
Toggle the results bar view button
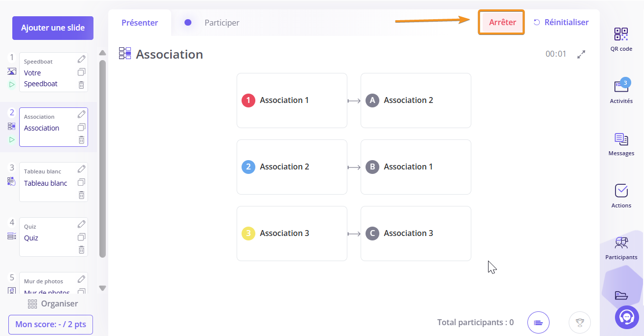click(538, 323)
